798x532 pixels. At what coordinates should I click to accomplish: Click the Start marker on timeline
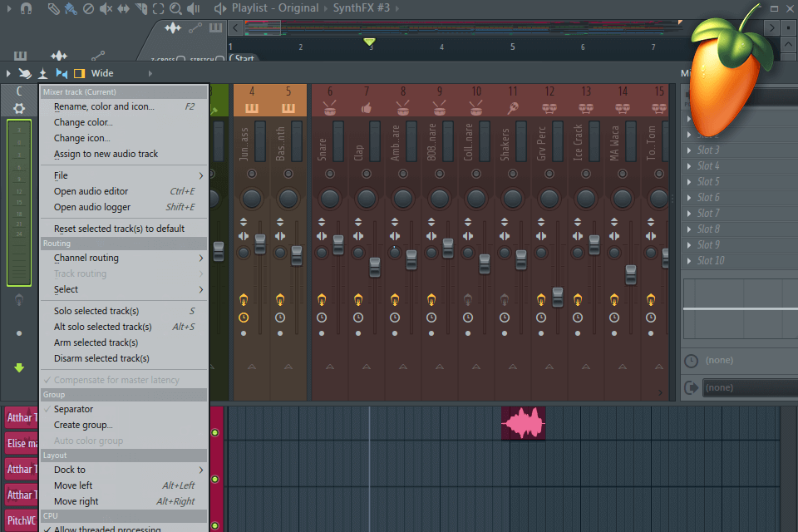242,57
